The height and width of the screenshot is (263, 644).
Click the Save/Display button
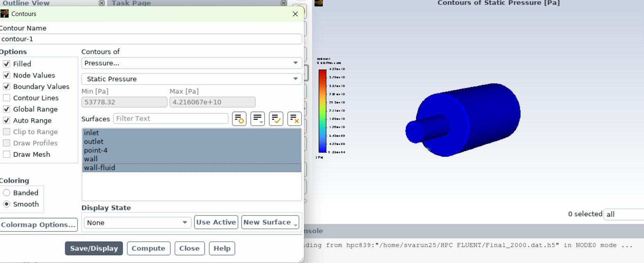tap(94, 248)
